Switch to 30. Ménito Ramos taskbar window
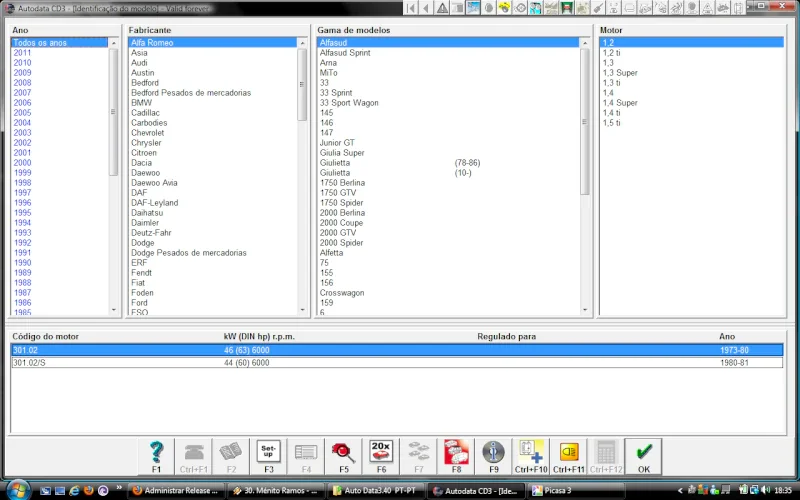 click(x=276, y=491)
